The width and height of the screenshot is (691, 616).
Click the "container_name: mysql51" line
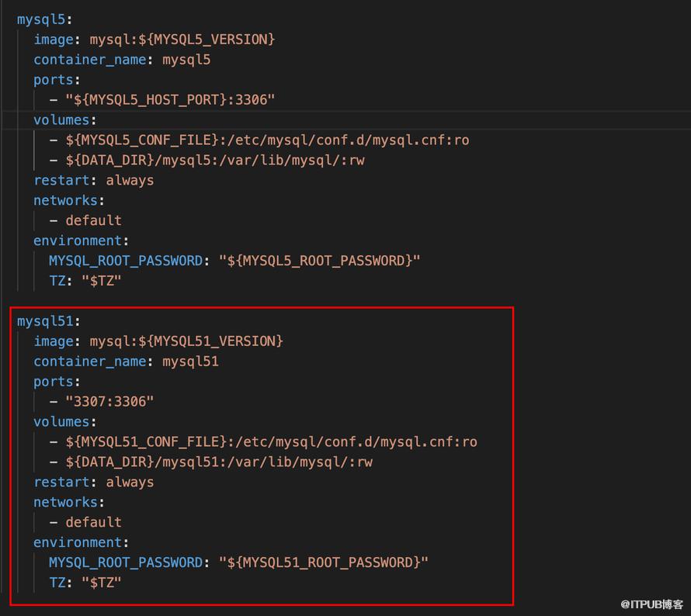[126, 362]
